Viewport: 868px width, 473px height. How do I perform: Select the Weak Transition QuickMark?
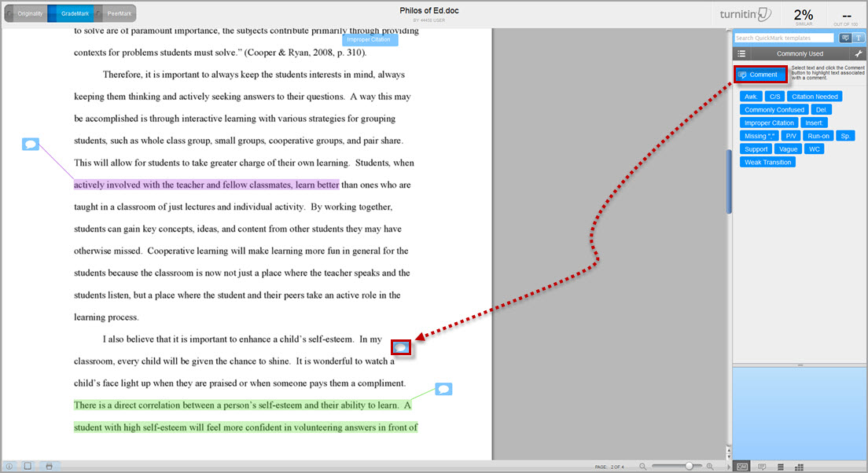[767, 162]
